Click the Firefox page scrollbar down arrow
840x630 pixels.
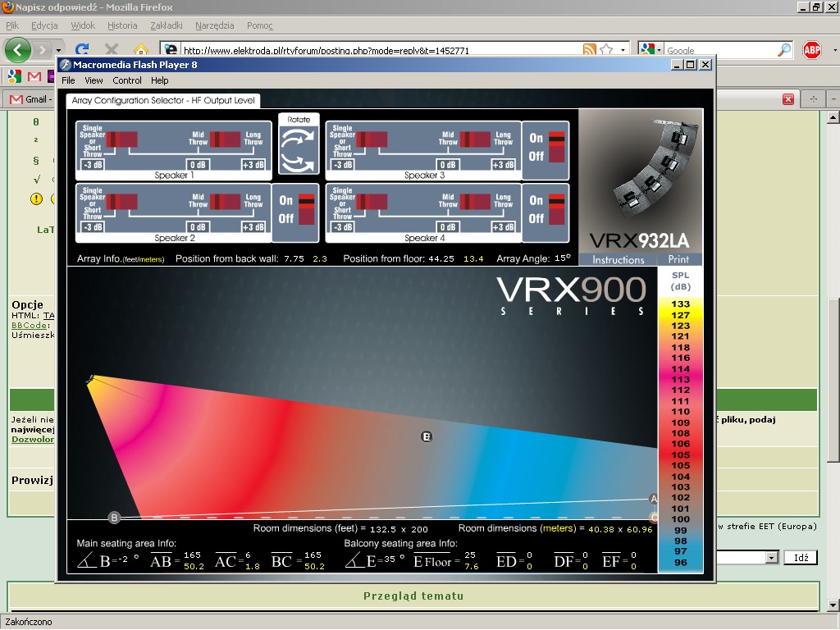coord(833,605)
